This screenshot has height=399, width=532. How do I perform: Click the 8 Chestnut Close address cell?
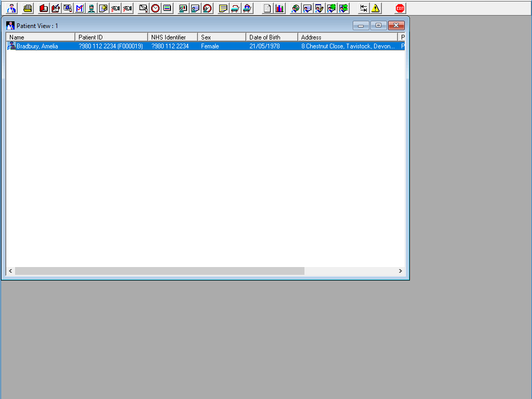pos(348,46)
